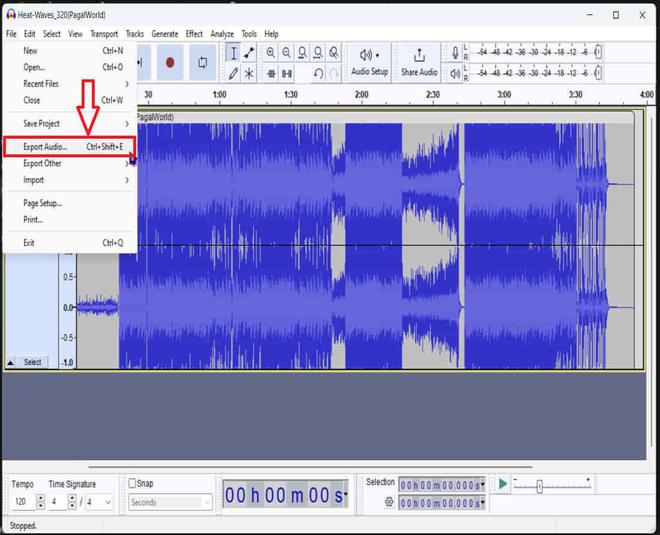Click the red Record button
660x535 pixels.
(170, 62)
